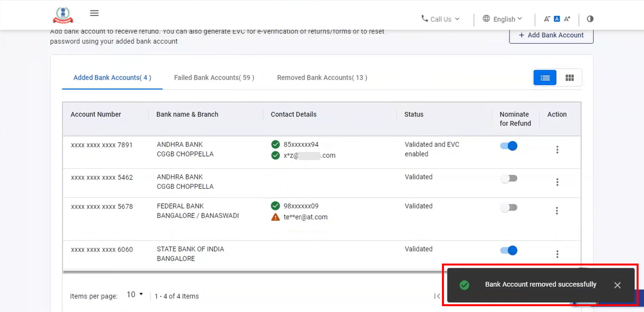Switch to list view layout

click(545, 78)
